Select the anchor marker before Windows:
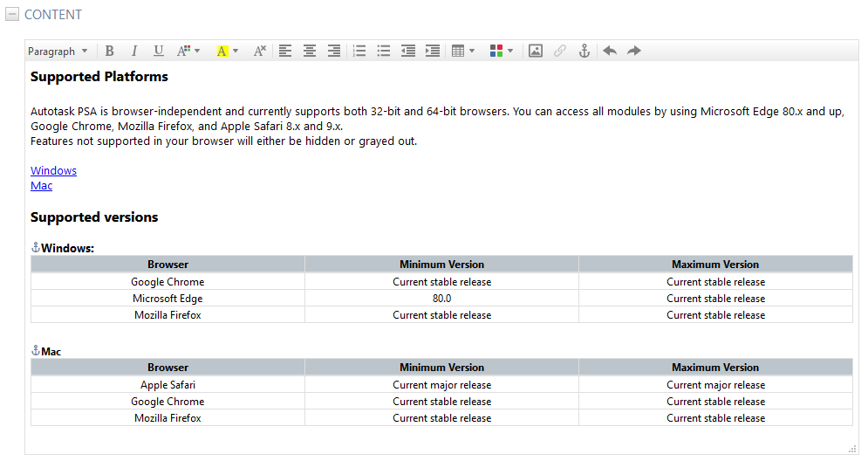Screen dimensions: 868x461 point(36,248)
